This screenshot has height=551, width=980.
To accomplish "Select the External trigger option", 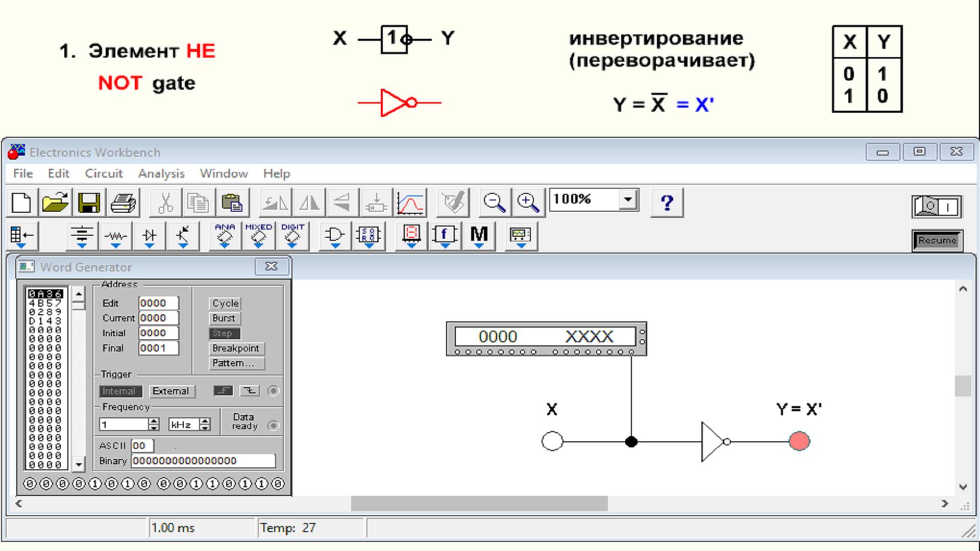I will click(x=172, y=391).
